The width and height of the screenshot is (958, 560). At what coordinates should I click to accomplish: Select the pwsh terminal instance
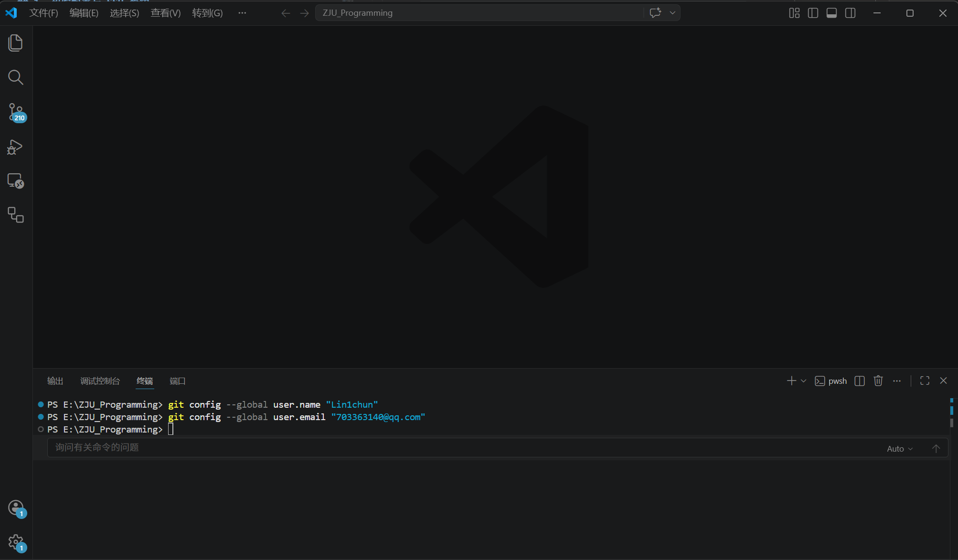[x=830, y=381]
